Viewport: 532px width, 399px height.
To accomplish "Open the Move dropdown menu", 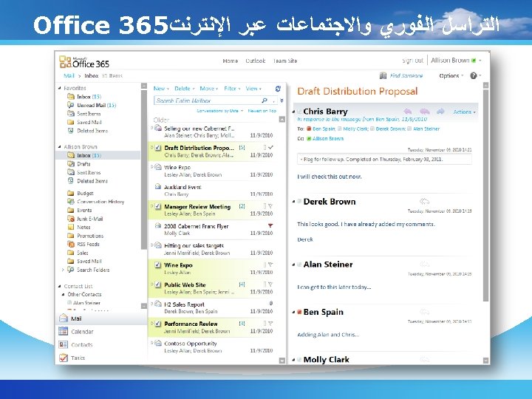I will pos(208,89).
